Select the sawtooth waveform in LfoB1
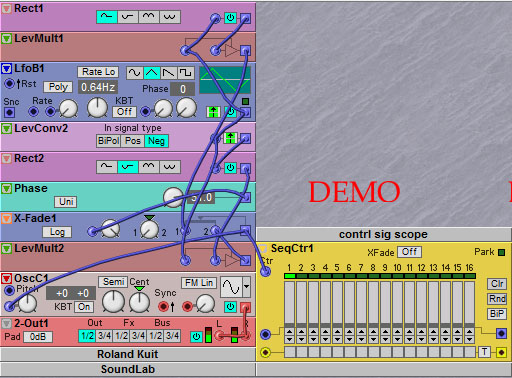The width and height of the screenshot is (512, 378). tap(168, 72)
